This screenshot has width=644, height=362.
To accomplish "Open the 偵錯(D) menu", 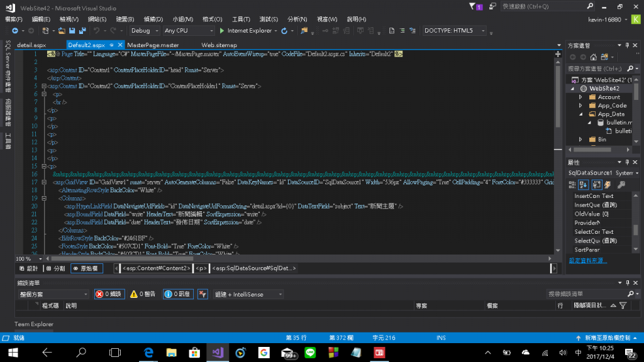I will tap(153, 19).
